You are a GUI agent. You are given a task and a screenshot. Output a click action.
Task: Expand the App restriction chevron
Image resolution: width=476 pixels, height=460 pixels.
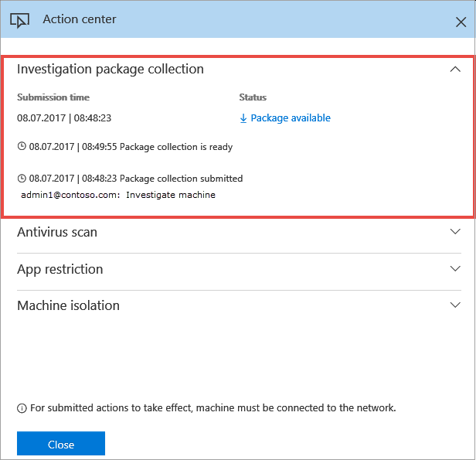point(455,268)
